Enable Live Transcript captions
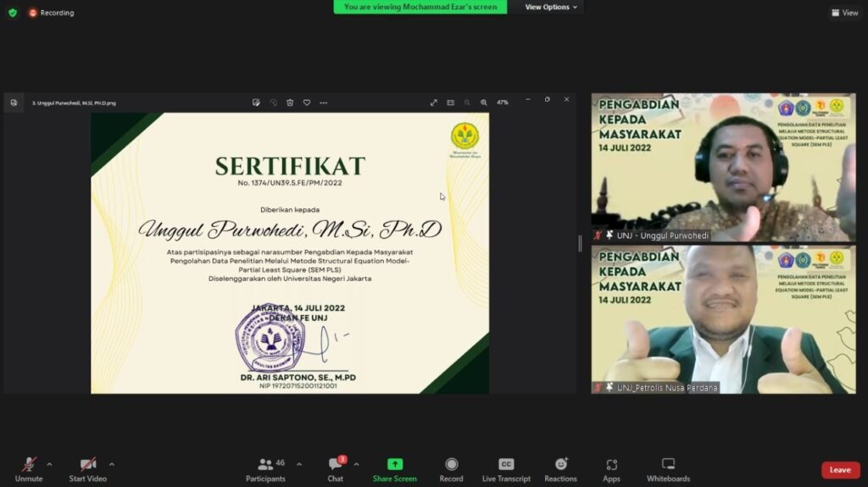 [506, 468]
